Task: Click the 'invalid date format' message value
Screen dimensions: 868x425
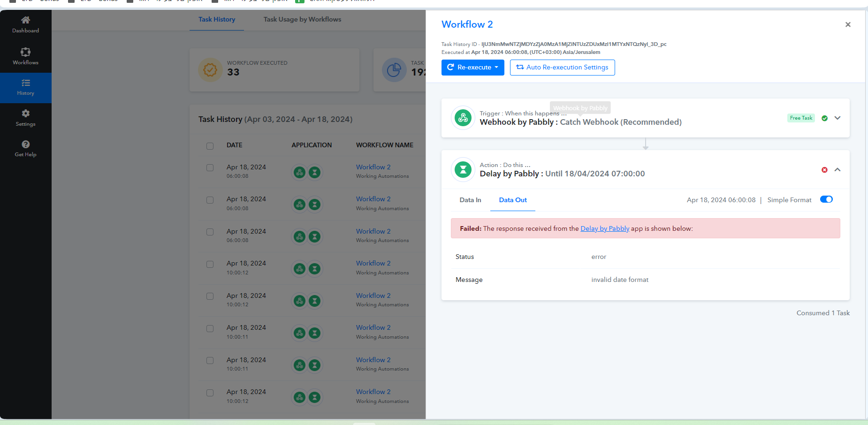Action: point(620,280)
